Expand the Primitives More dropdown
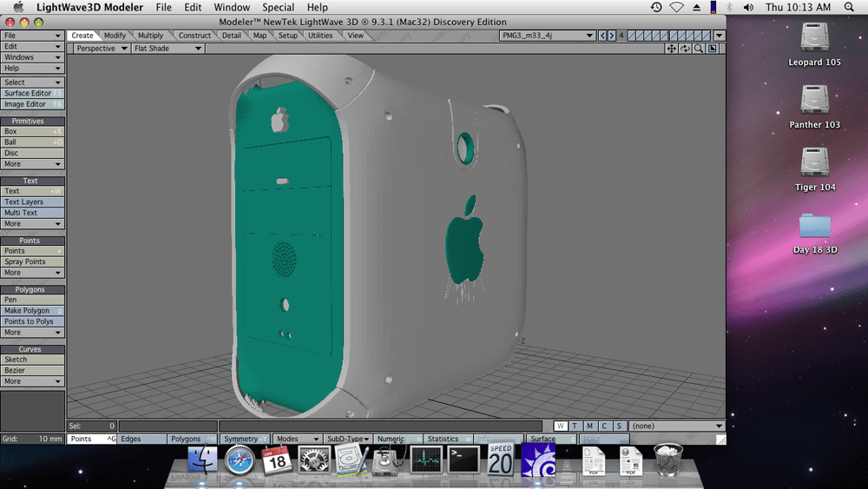868x489 pixels. coord(32,164)
